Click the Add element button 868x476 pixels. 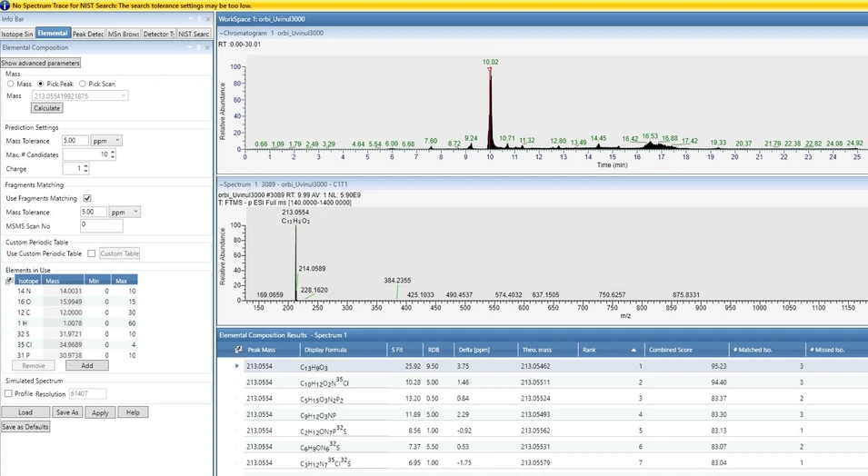point(87,365)
